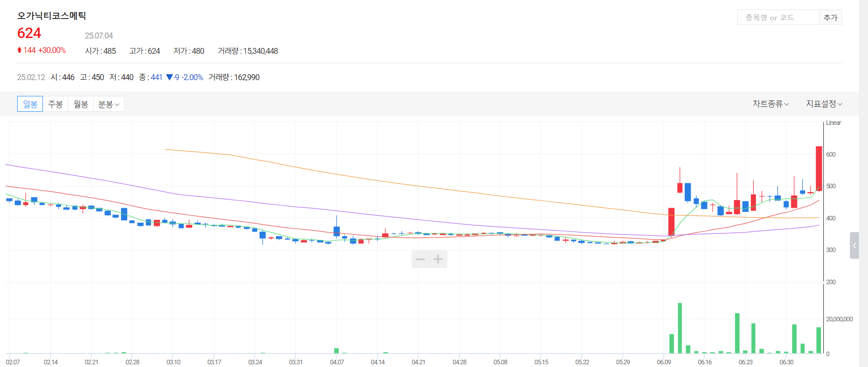Zoom out chart with minus icon
Screen dimensions: 868x367
(420, 259)
